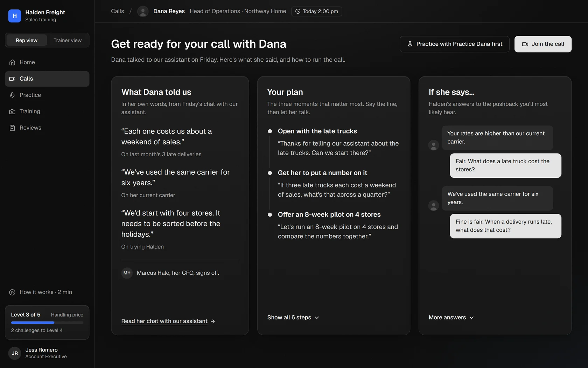Click Practice with Practice Dana first button
Image resolution: width=588 pixels, height=368 pixels.
click(x=455, y=44)
